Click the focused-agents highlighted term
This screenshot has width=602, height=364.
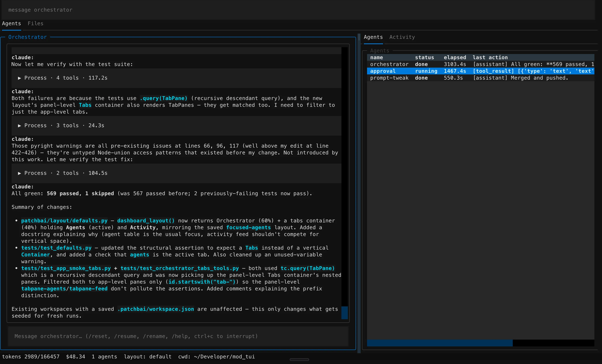coord(248,228)
